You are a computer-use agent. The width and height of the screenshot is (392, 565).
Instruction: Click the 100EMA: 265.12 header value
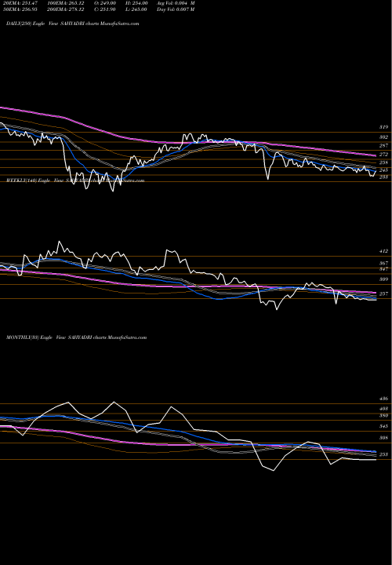[67, 3]
